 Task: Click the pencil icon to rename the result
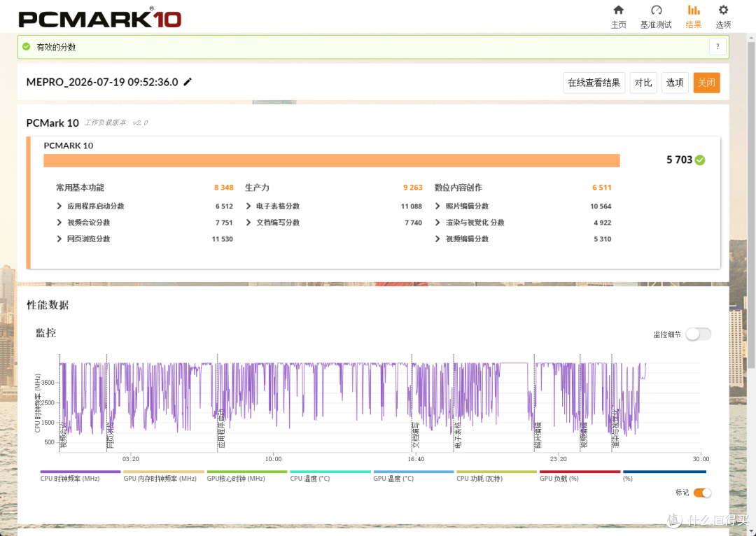point(188,82)
